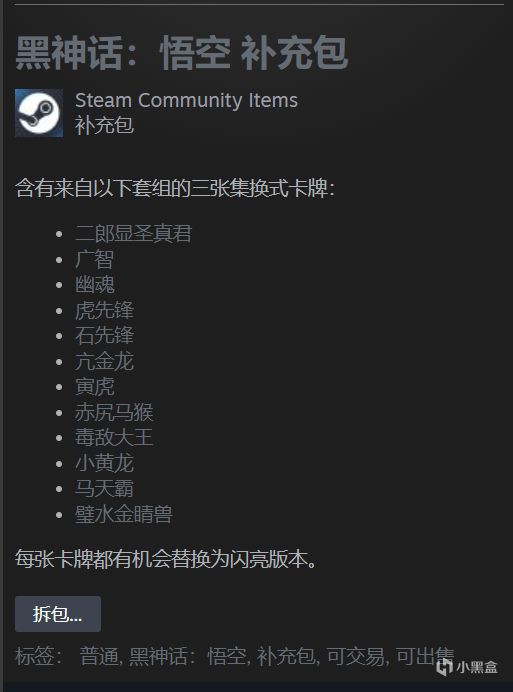Select the 虎先锋 card entry

pos(104,310)
